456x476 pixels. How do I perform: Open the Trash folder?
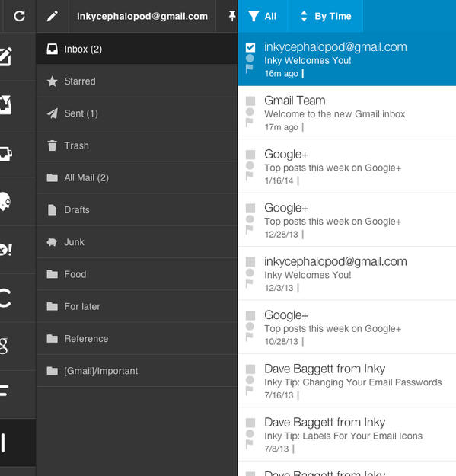[136, 145]
